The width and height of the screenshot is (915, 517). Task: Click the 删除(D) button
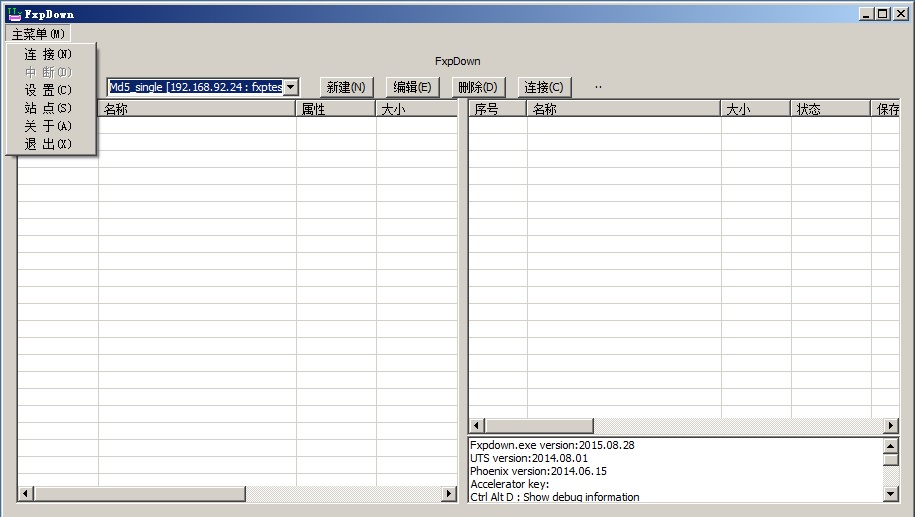point(478,87)
